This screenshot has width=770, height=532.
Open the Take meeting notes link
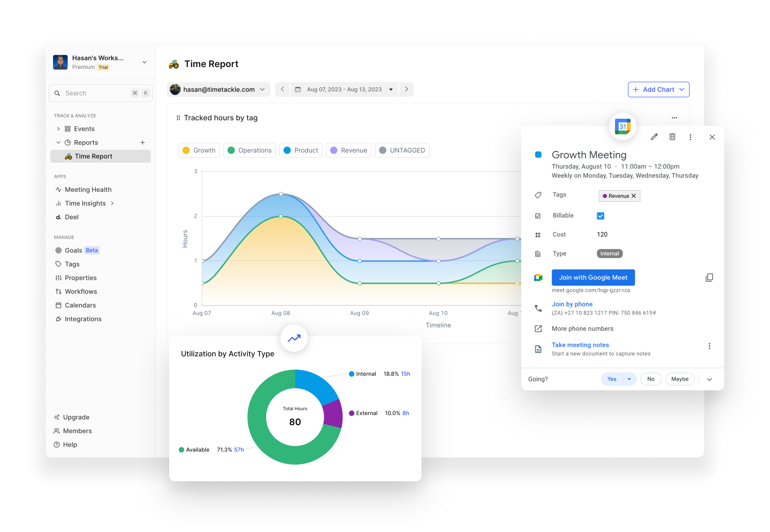pyautogui.click(x=580, y=345)
